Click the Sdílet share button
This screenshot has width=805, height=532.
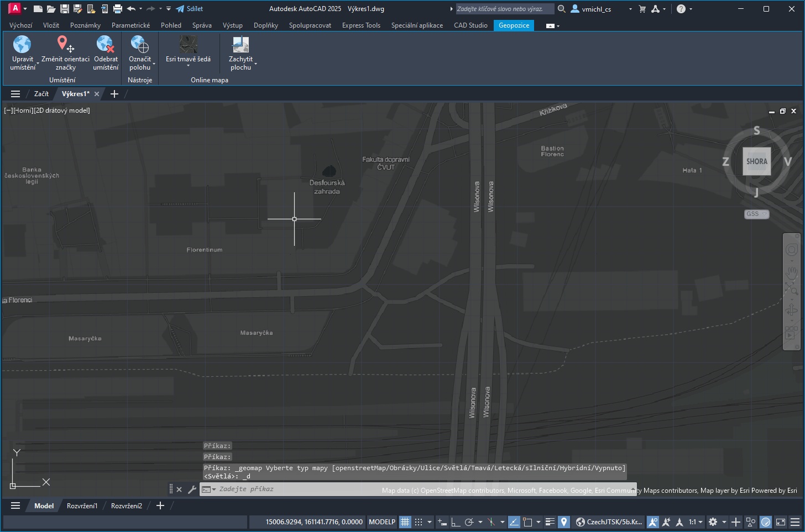pos(190,9)
